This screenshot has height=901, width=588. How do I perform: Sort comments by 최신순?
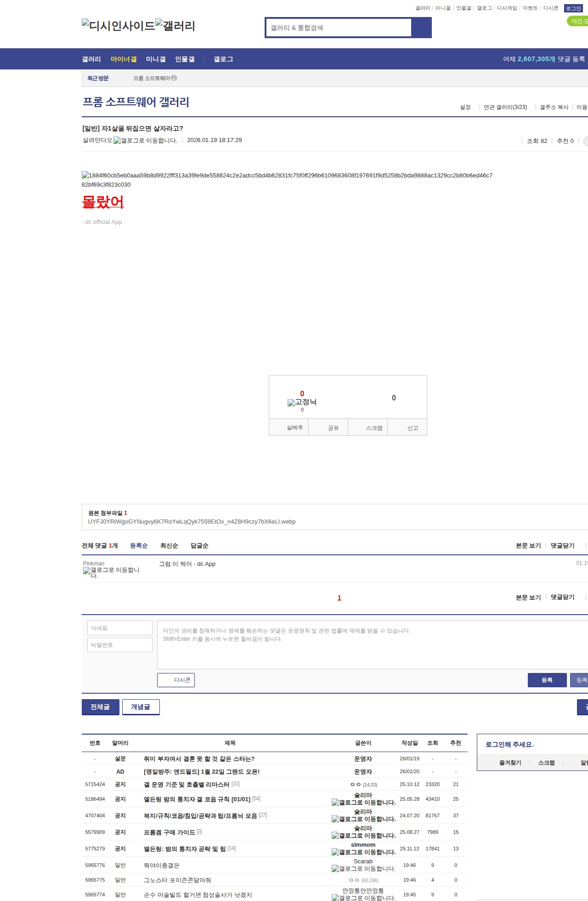[x=169, y=546]
